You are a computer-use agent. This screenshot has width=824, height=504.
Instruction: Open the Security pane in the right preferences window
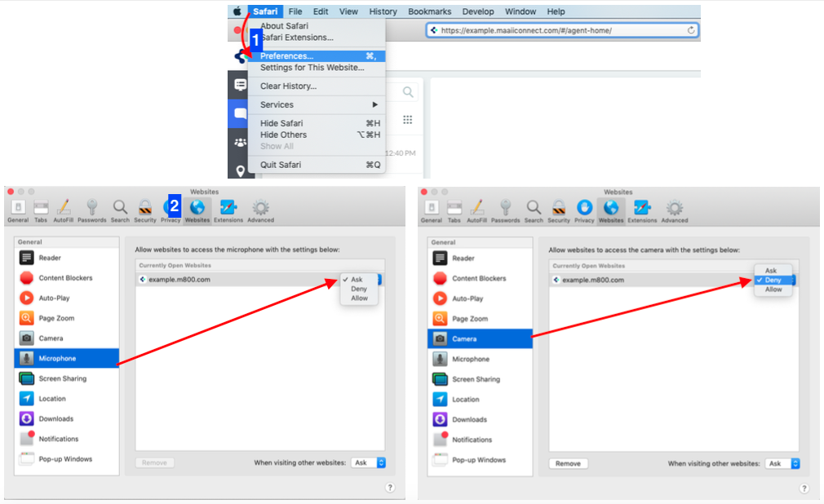pyautogui.click(x=559, y=210)
